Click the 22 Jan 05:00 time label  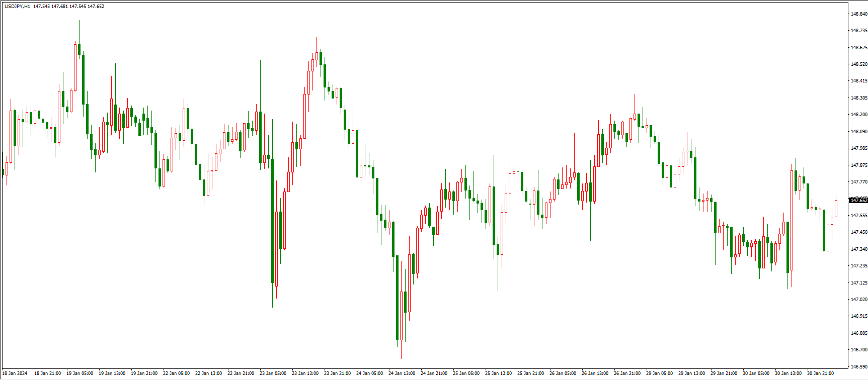click(176, 373)
